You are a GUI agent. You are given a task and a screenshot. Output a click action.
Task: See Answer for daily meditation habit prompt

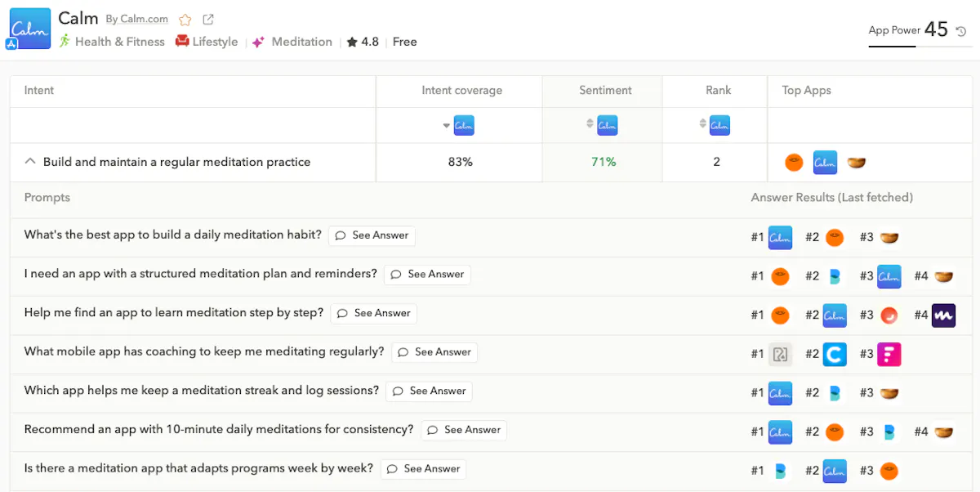[372, 235]
